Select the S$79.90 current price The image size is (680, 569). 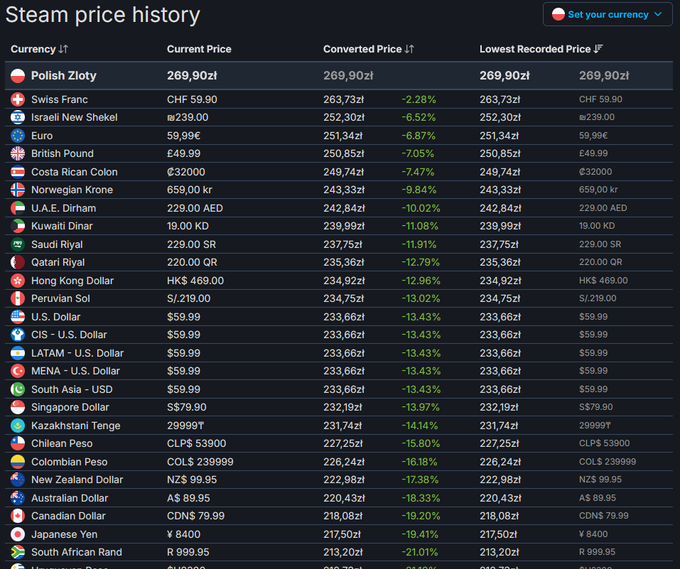coord(187,407)
